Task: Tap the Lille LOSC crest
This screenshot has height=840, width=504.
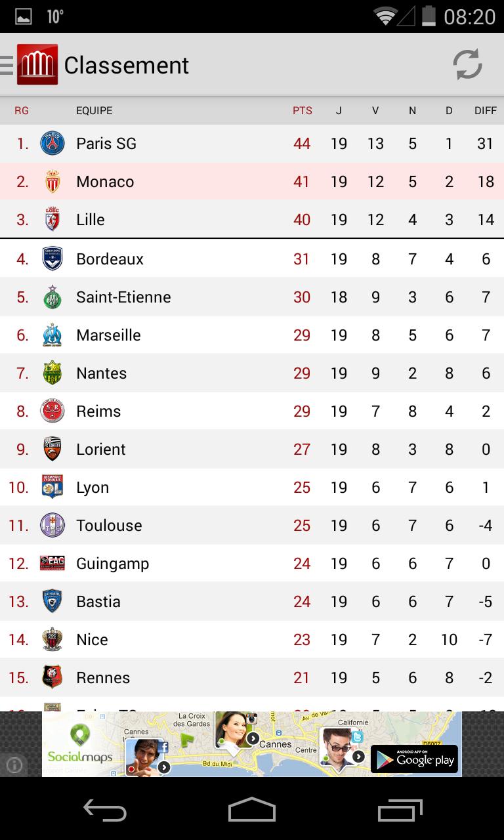Action: 52,219
